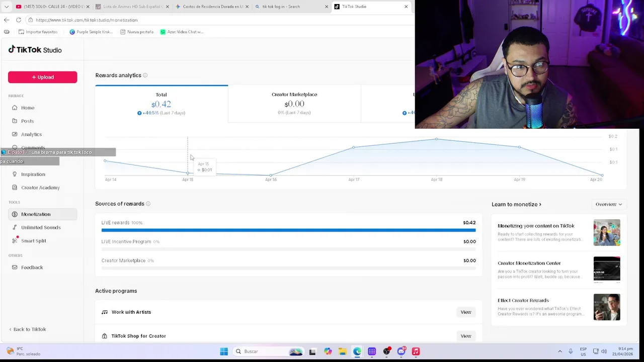Image resolution: width=644 pixels, height=362 pixels.
Task: Click the shop icon beside TikTok Shop for Creator
Action: tap(105, 336)
